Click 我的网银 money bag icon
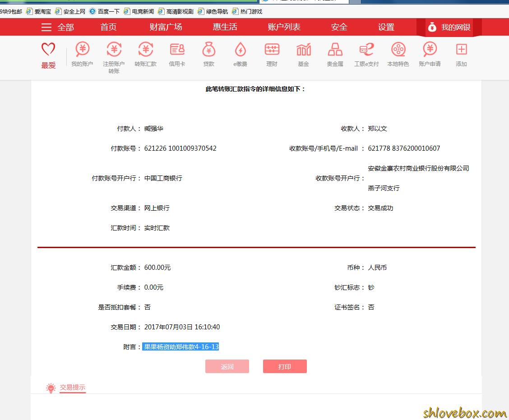The height and width of the screenshot is (420, 509). [432, 27]
